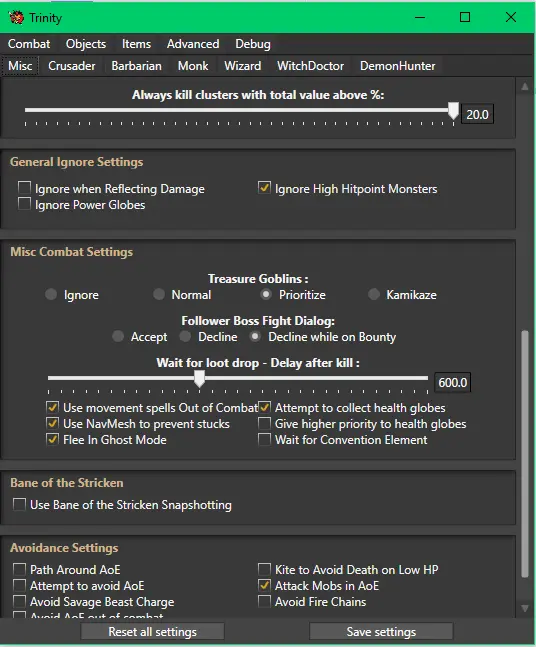Click the Save settings button

pos(381,632)
